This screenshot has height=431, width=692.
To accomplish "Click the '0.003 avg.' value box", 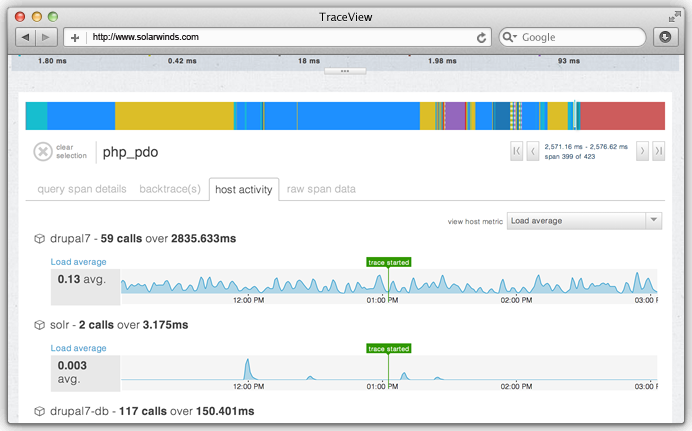I will (x=85, y=373).
